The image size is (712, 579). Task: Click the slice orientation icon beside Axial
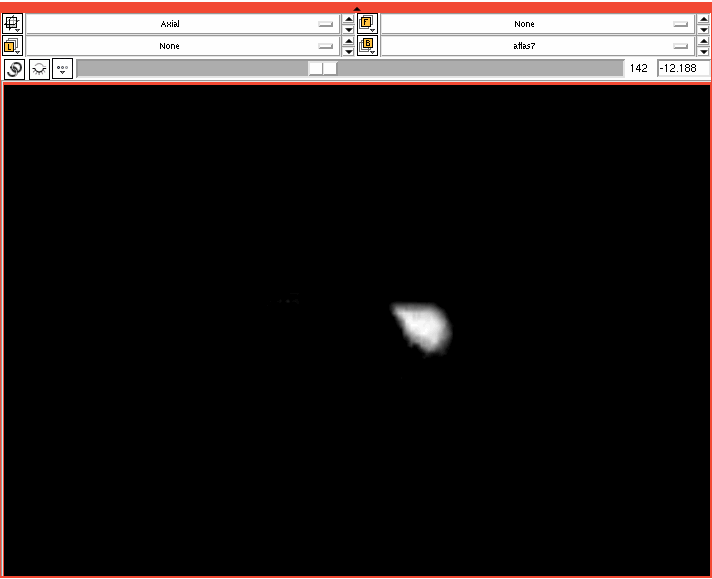14,24
